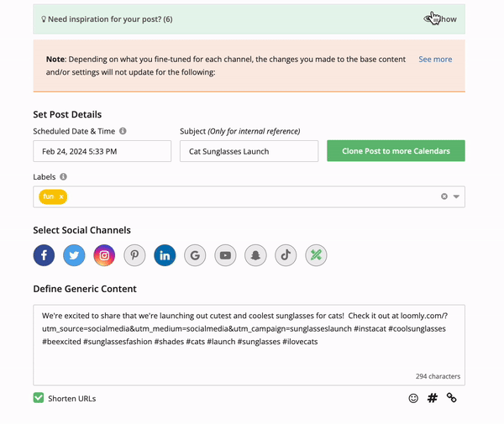Select the Twitter channel icon

(74, 256)
